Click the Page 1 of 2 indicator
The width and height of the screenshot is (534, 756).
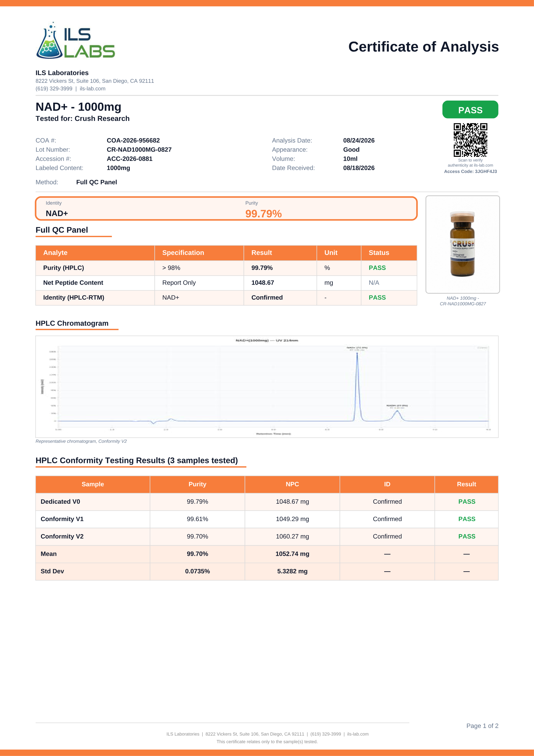coord(482,726)
